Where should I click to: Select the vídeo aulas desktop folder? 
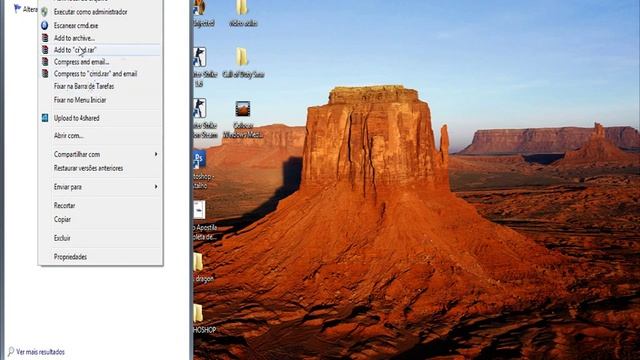pos(243,14)
